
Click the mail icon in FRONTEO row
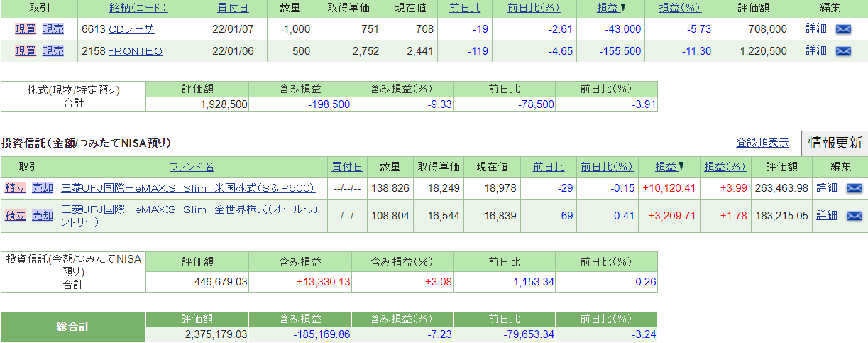(843, 51)
